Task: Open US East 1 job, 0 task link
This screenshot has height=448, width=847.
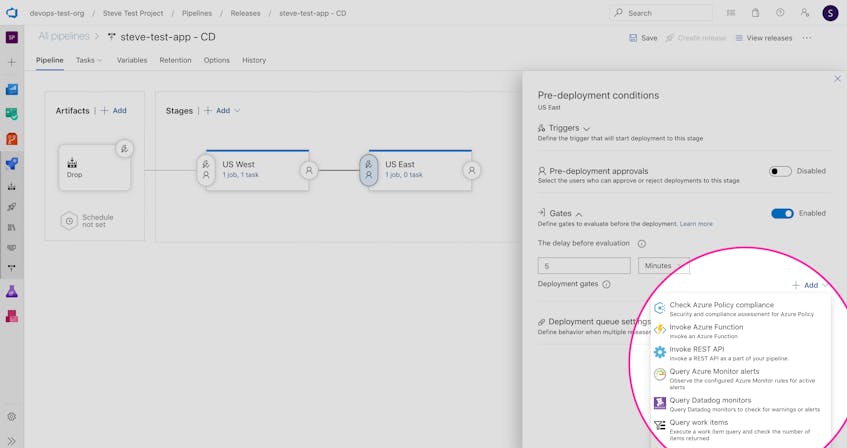Action: (404, 175)
